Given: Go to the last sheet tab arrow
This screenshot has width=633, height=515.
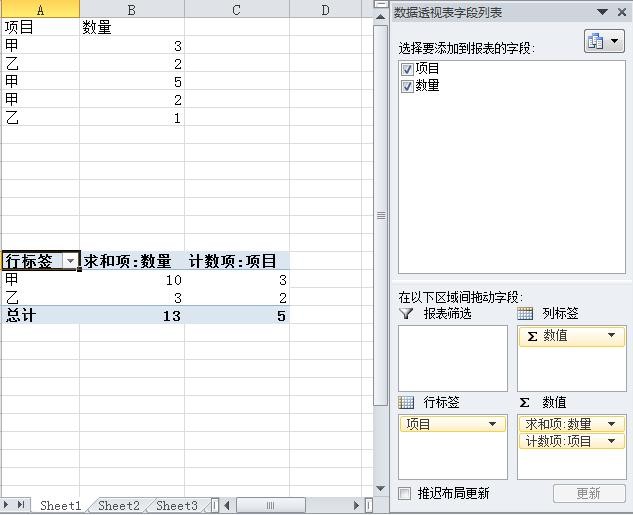Looking at the screenshot, I should [21, 505].
